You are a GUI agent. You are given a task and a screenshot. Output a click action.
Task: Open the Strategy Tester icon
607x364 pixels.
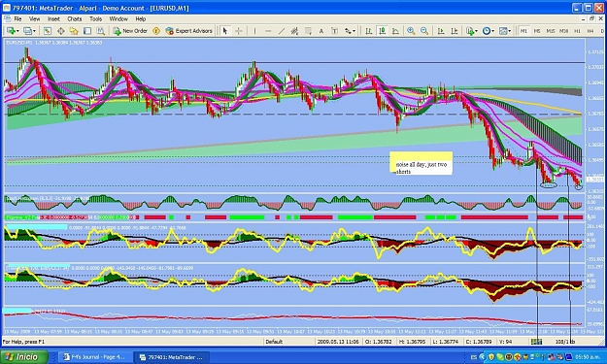tap(101, 31)
